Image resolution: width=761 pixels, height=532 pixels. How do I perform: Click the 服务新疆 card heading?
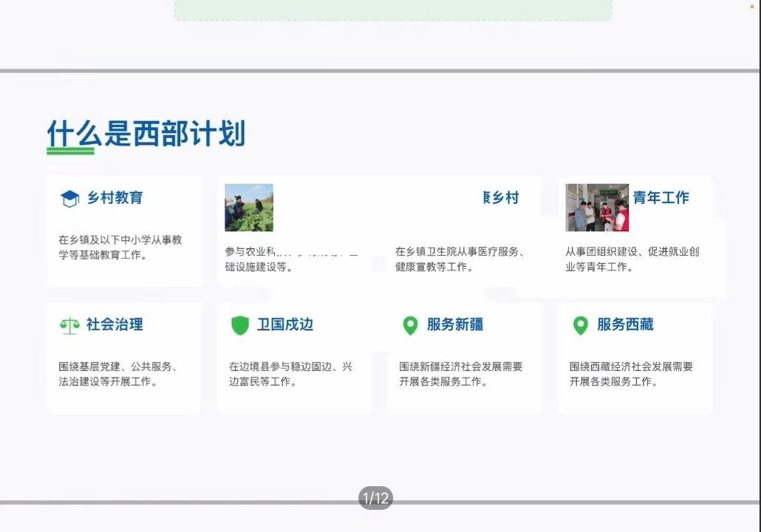click(455, 324)
